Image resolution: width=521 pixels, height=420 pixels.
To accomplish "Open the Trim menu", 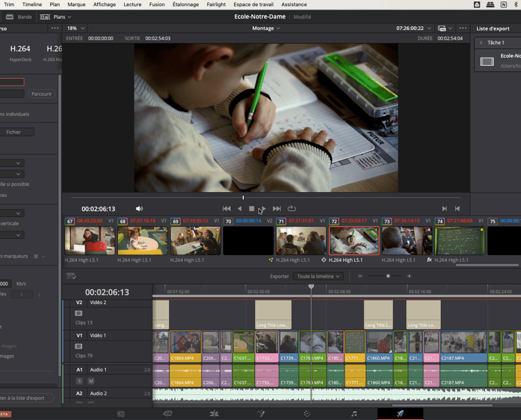I will pyautogui.click(x=9, y=5).
